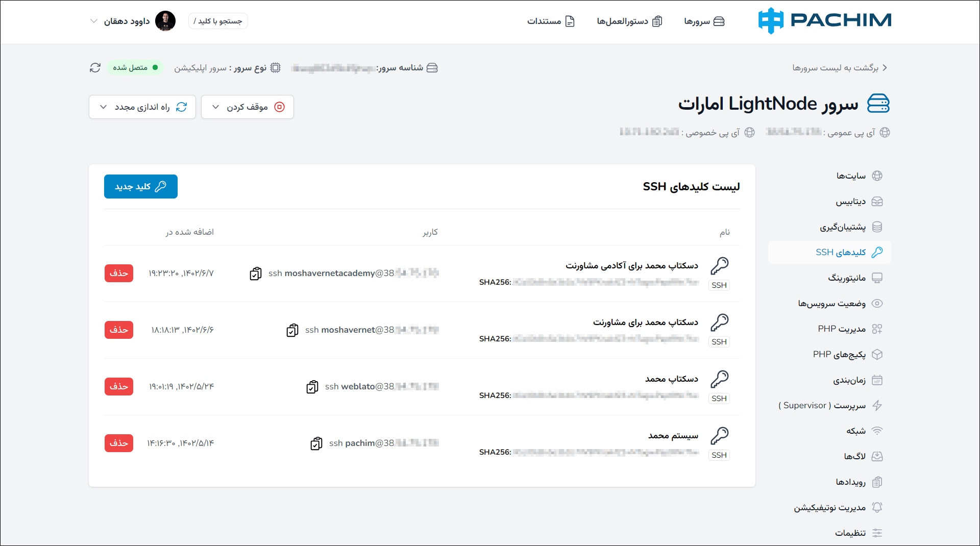Click the sliders icon for تنظیمات
This screenshot has height=546, width=980.
(877, 533)
